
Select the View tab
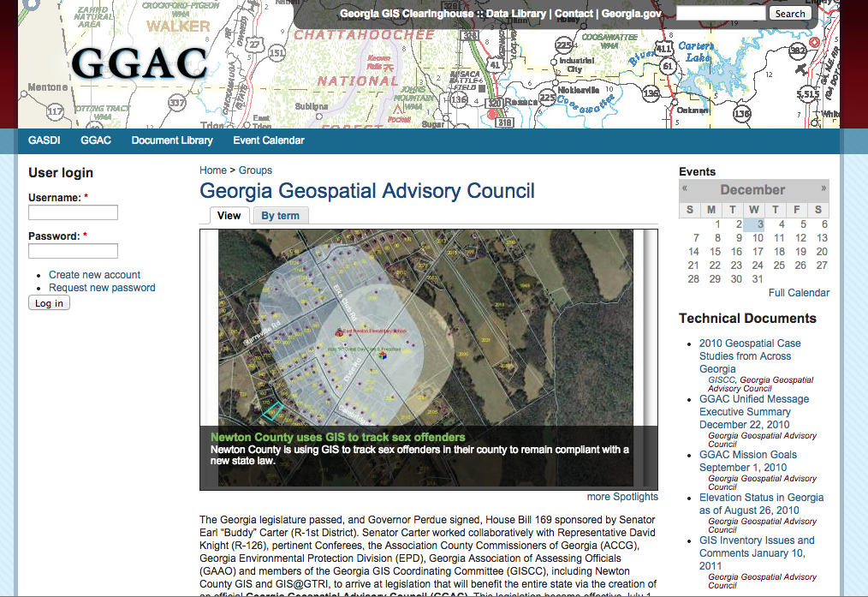pos(229,216)
